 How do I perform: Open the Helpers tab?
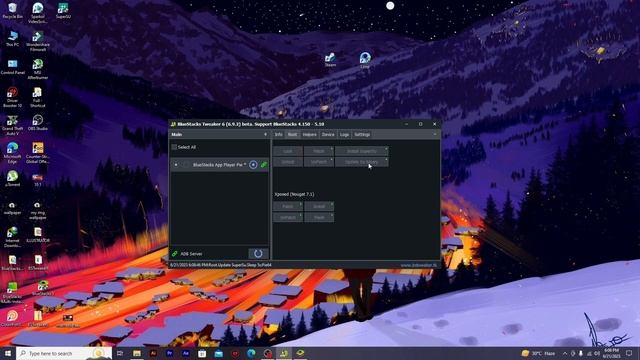tap(309, 134)
